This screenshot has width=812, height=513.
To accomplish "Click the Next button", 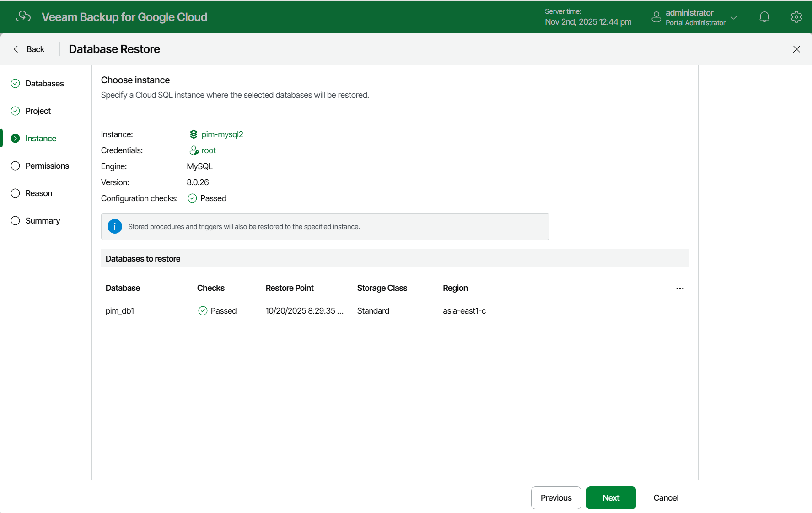I will coord(611,498).
